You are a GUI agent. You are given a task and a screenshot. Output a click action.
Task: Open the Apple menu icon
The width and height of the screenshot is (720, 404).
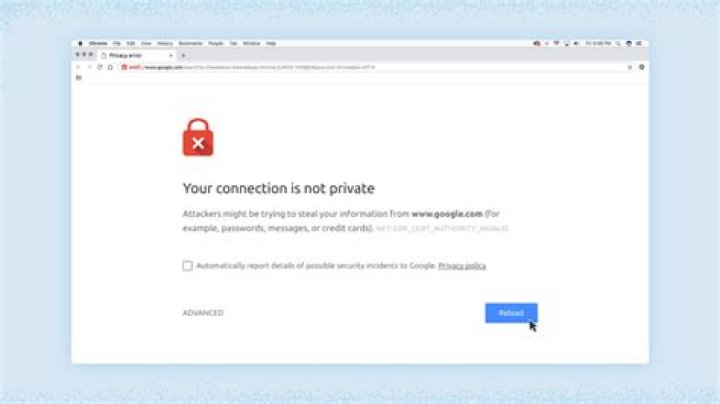[x=80, y=43]
